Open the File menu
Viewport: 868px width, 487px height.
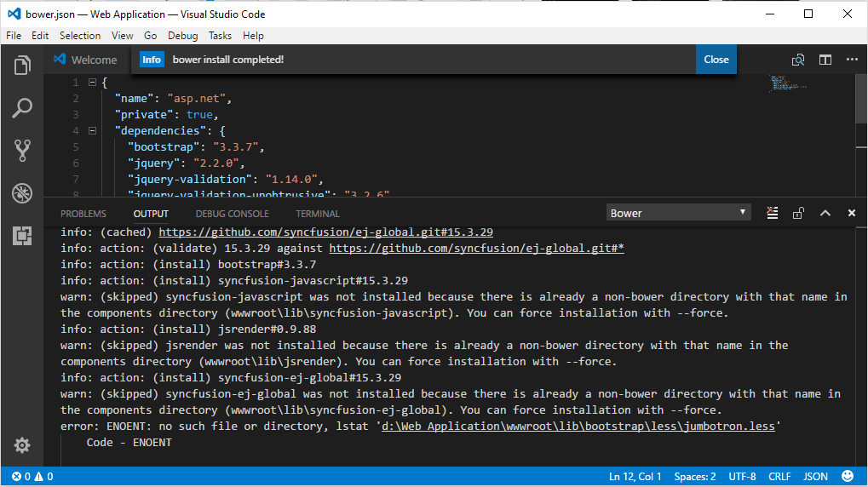click(14, 36)
